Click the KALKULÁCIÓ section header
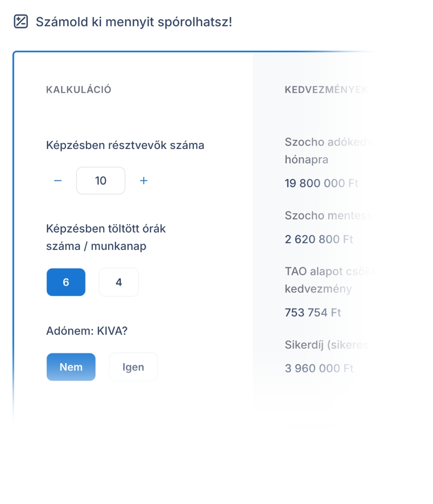 (78, 89)
